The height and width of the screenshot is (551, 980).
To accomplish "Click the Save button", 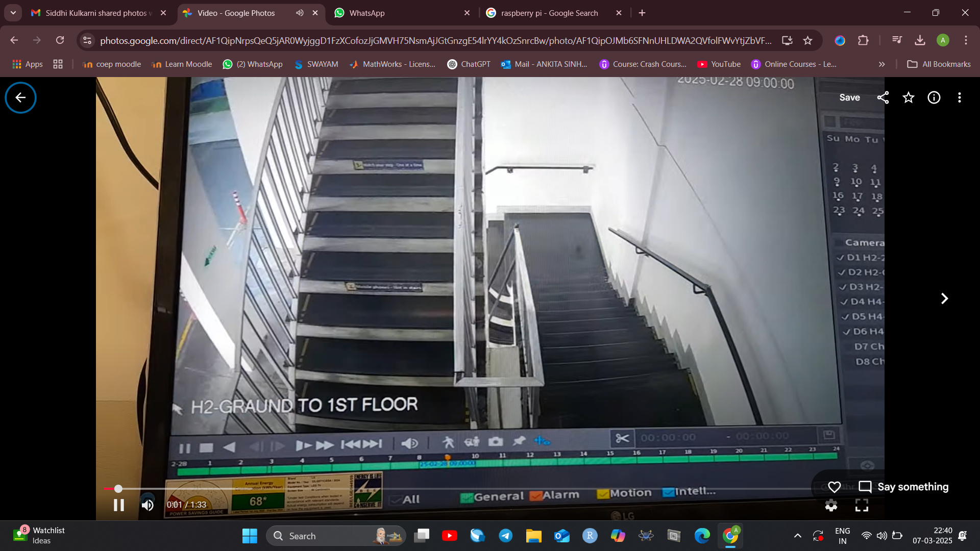I will tap(849, 97).
